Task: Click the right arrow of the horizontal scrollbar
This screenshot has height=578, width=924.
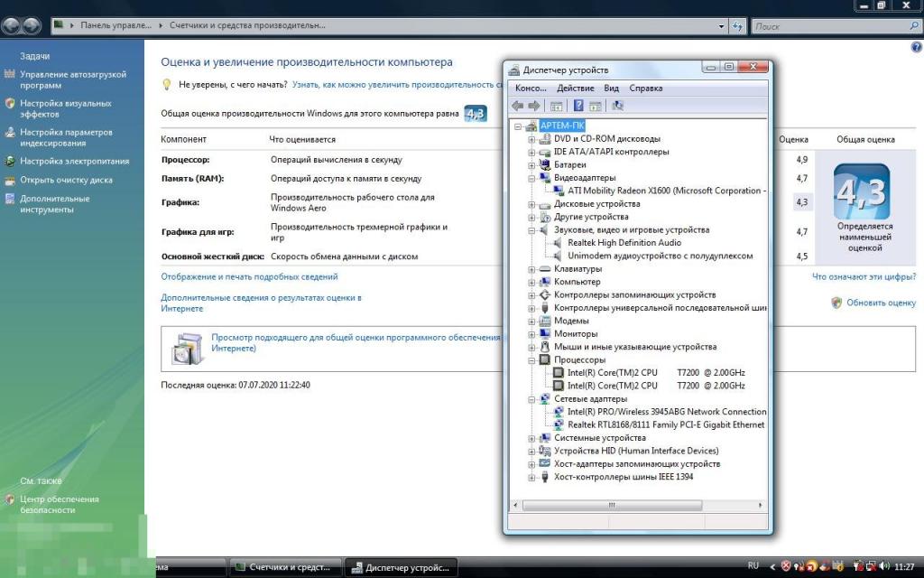Action: (760, 506)
